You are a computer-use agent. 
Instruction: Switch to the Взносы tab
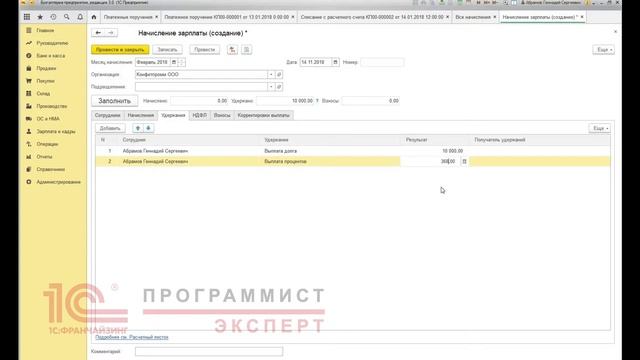(222, 116)
